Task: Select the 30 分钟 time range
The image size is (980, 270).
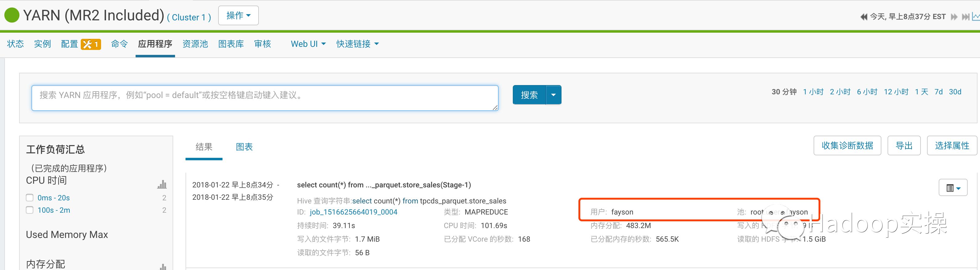Action: (784, 92)
